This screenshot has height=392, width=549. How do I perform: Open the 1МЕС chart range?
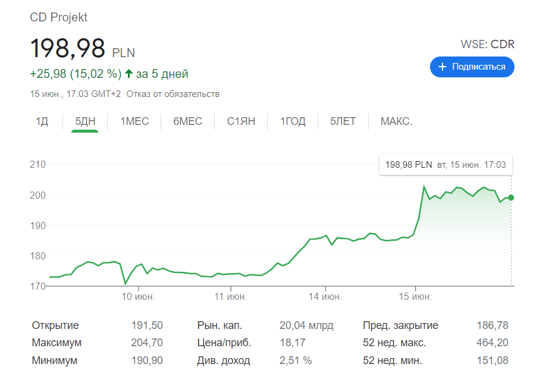click(x=134, y=122)
